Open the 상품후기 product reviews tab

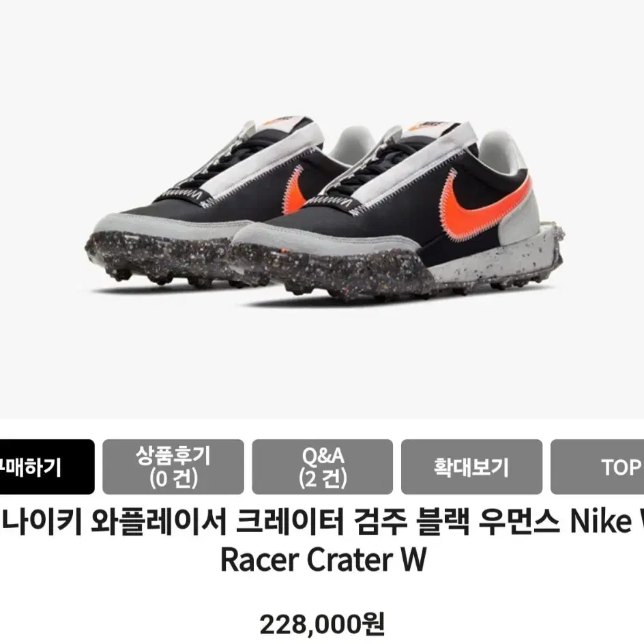click(x=173, y=467)
